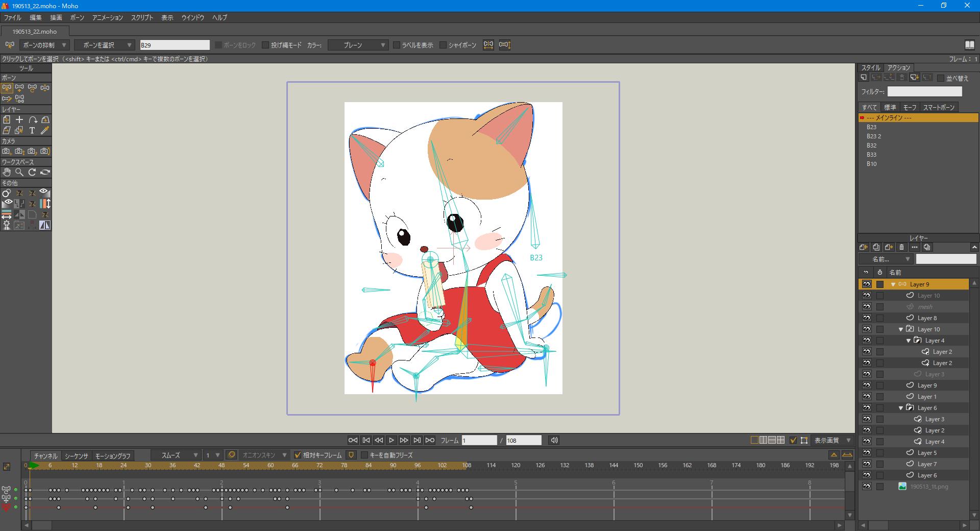The height and width of the screenshot is (531, 980).
Task: Switch to the モーショングラフ tab
Action: [113, 456]
